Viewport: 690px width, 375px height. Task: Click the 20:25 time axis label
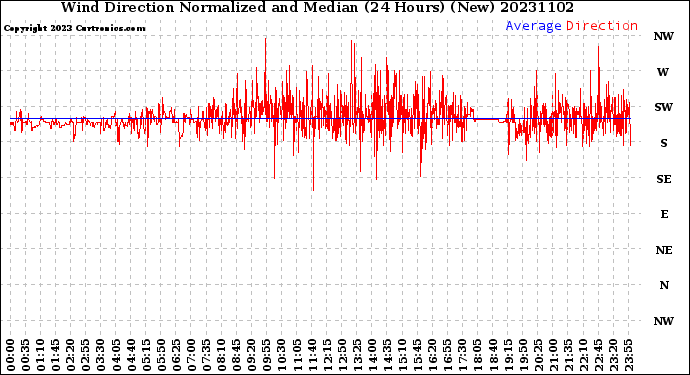point(538,355)
